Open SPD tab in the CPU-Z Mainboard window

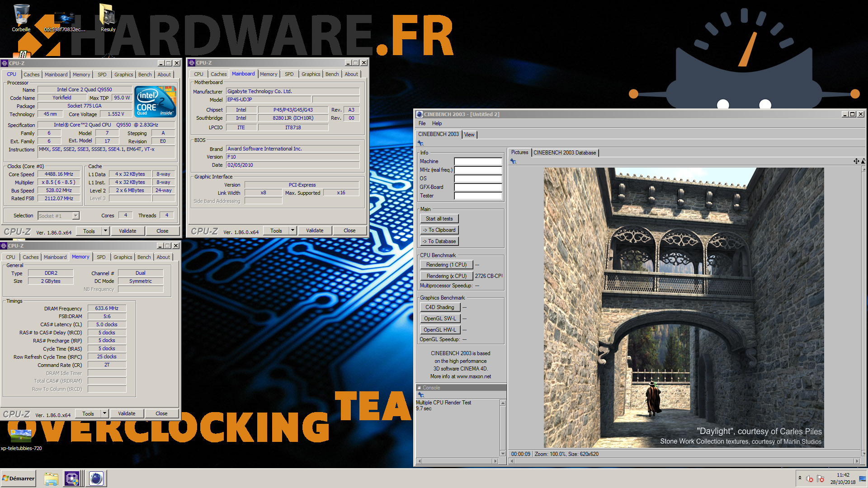[x=289, y=74]
